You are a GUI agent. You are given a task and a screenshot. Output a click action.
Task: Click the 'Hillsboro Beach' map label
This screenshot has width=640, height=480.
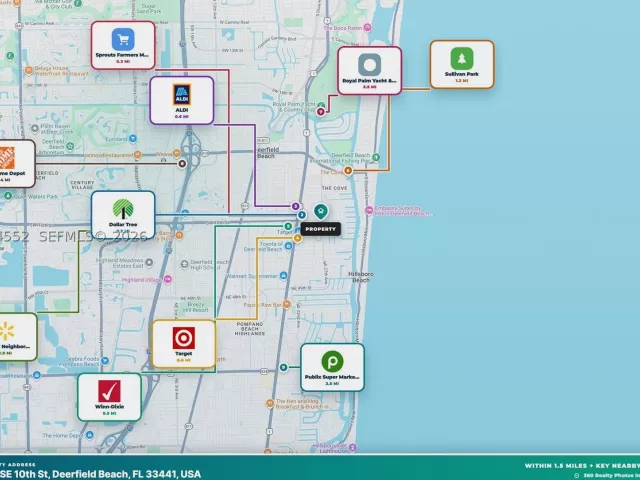click(x=361, y=277)
